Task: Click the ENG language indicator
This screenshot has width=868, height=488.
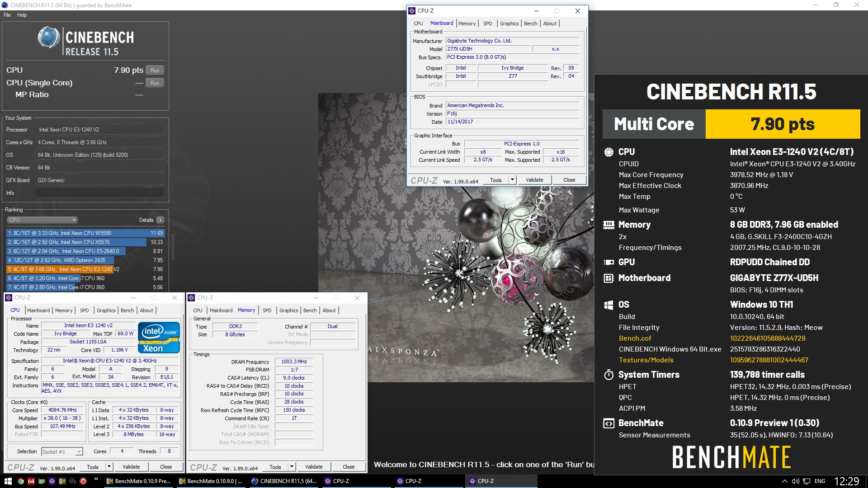Action: (820, 481)
